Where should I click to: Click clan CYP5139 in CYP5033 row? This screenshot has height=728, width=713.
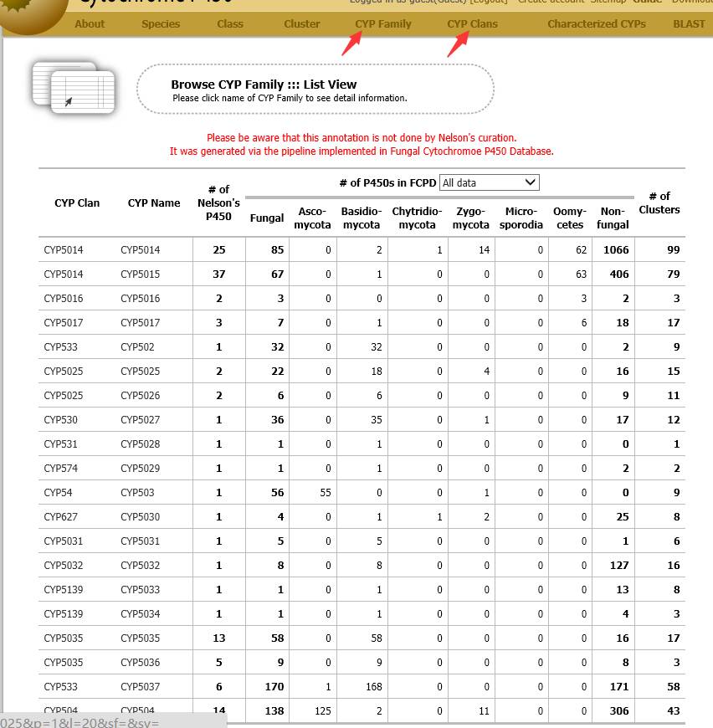click(63, 590)
